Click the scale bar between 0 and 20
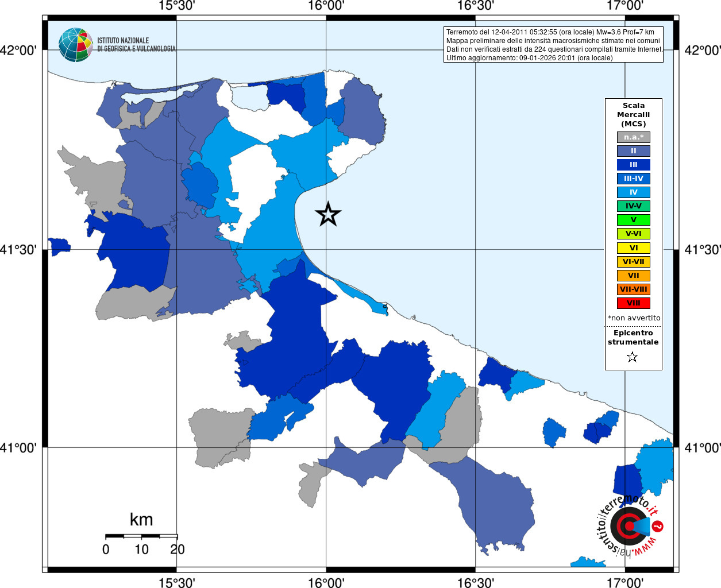Image resolution: width=721 pixels, height=588 pixels. pos(141,536)
